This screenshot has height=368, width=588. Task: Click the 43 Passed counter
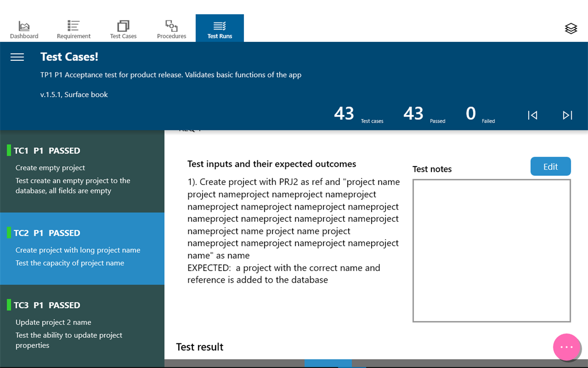click(x=424, y=114)
